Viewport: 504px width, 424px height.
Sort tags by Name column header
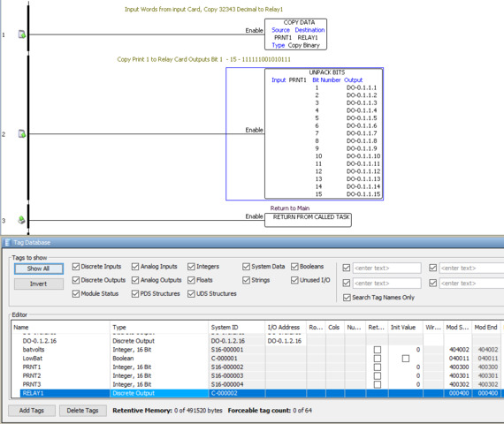(60, 327)
